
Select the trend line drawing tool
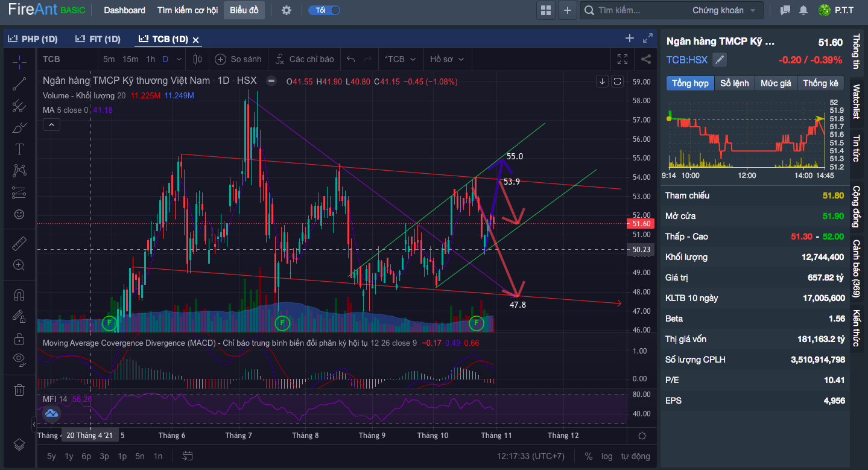pos(19,84)
